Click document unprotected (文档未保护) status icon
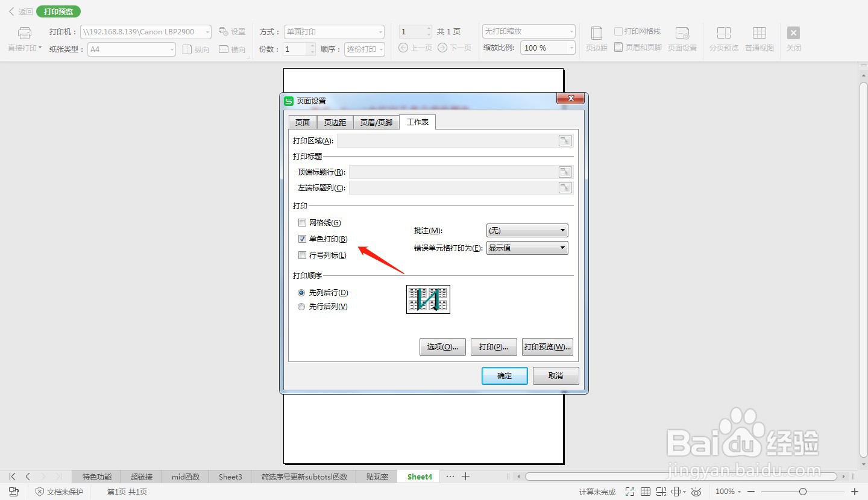The height and width of the screenshot is (500, 868). click(59, 492)
